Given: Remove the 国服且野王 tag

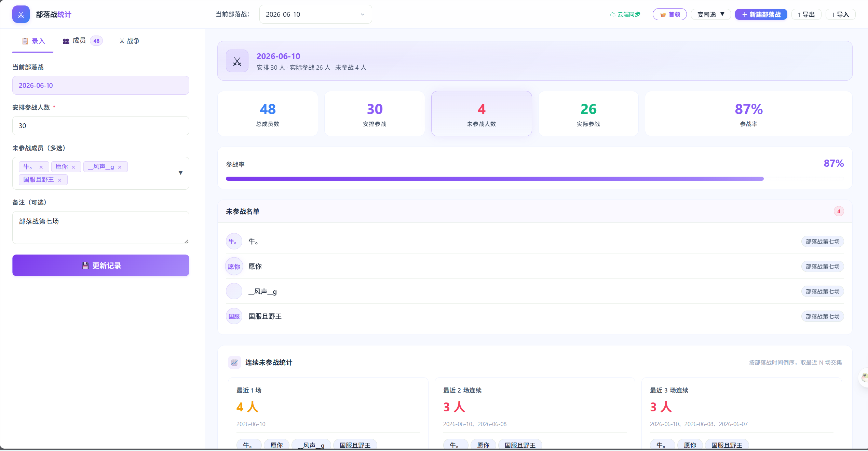Looking at the screenshot, I should click(x=59, y=180).
